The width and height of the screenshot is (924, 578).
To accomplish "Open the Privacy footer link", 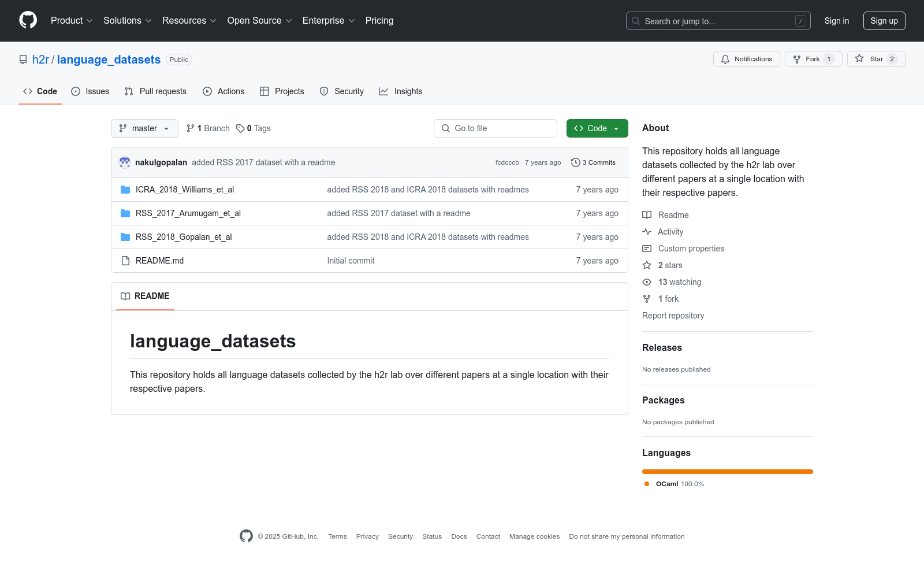I will (x=367, y=536).
